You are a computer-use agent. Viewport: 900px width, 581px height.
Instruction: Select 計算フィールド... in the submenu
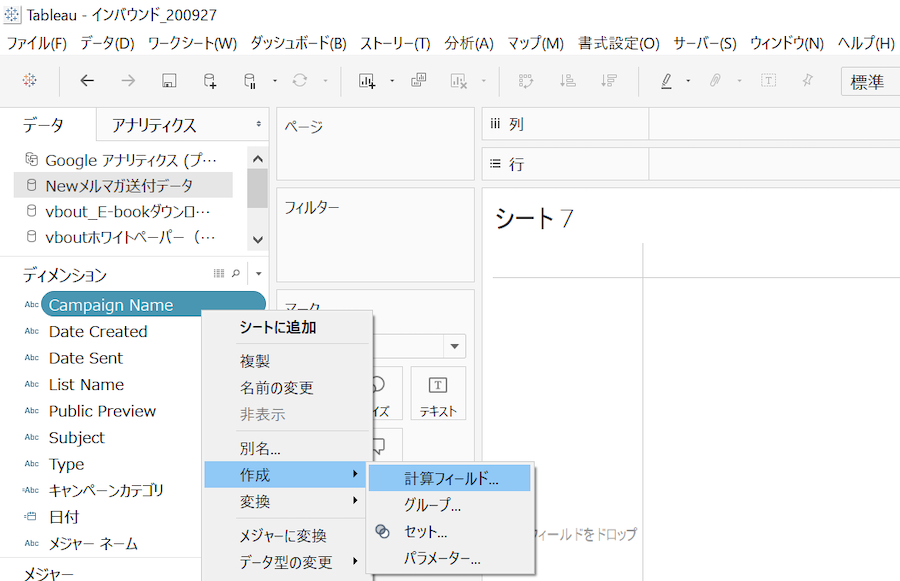point(451,478)
